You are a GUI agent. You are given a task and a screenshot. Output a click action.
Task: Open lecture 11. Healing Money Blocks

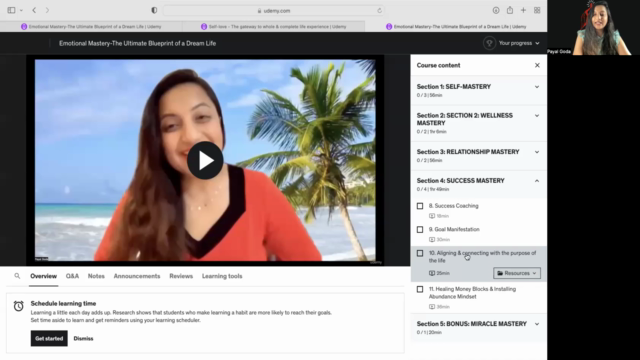point(472,293)
